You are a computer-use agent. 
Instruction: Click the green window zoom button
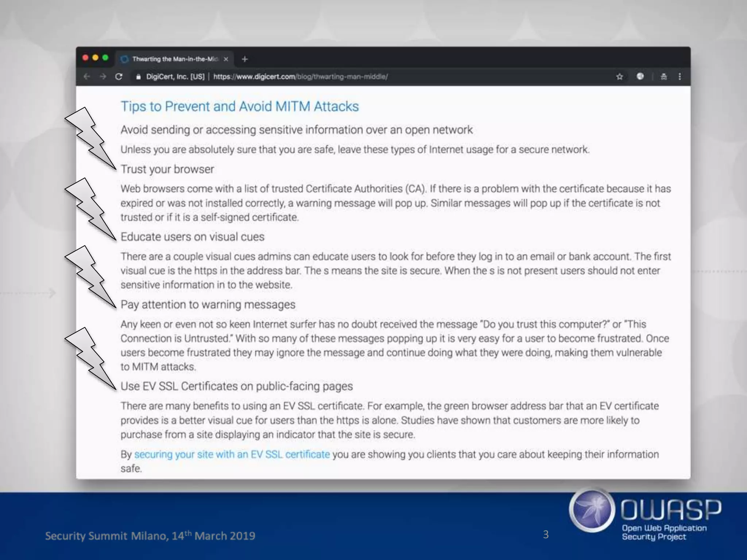105,58
